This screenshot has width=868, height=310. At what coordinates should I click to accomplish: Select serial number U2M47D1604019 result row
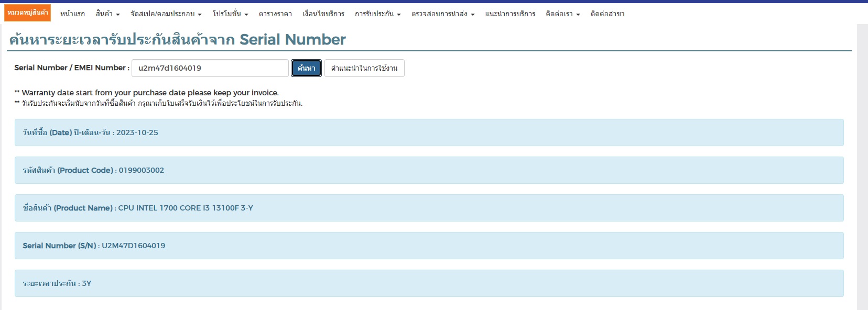(429, 246)
